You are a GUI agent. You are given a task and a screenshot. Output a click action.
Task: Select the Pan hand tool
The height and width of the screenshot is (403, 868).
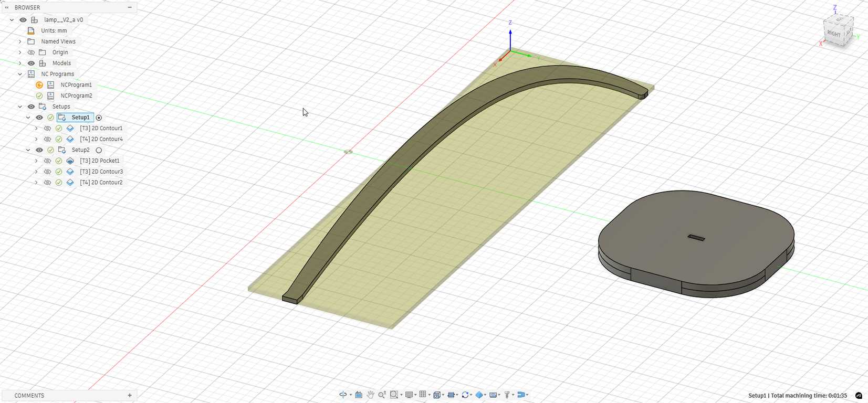[x=370, y=395]
